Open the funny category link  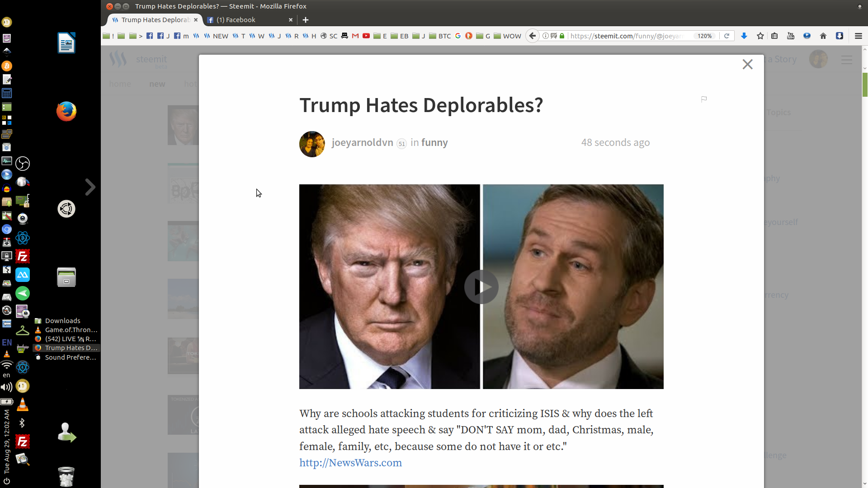pos(434,142)
